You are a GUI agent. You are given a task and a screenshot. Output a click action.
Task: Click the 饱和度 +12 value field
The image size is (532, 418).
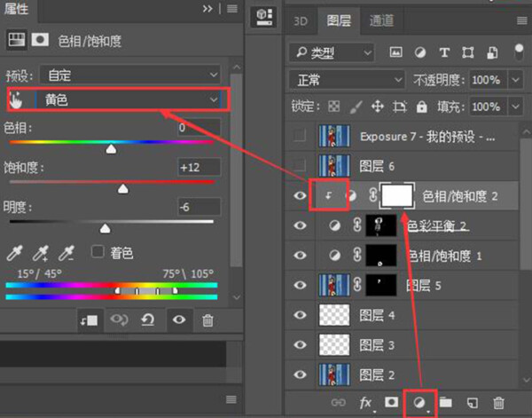click(x=199, y=167)
